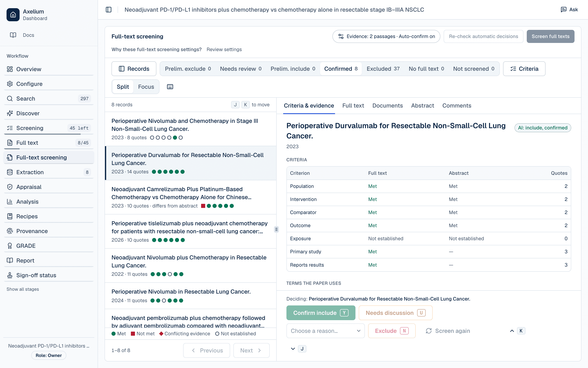588x368 pixels.
Task: Click the Appraisal shield icon
Action: tap(10, 187)
